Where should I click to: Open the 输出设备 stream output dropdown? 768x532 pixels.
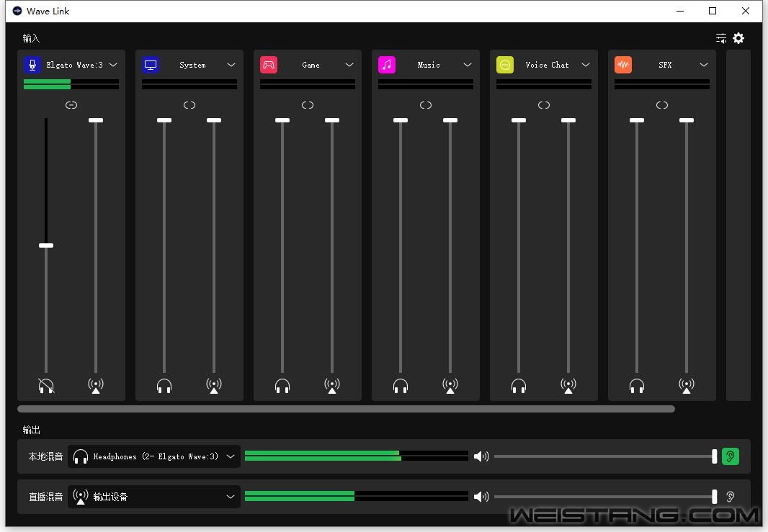click(x=153, y=497)
